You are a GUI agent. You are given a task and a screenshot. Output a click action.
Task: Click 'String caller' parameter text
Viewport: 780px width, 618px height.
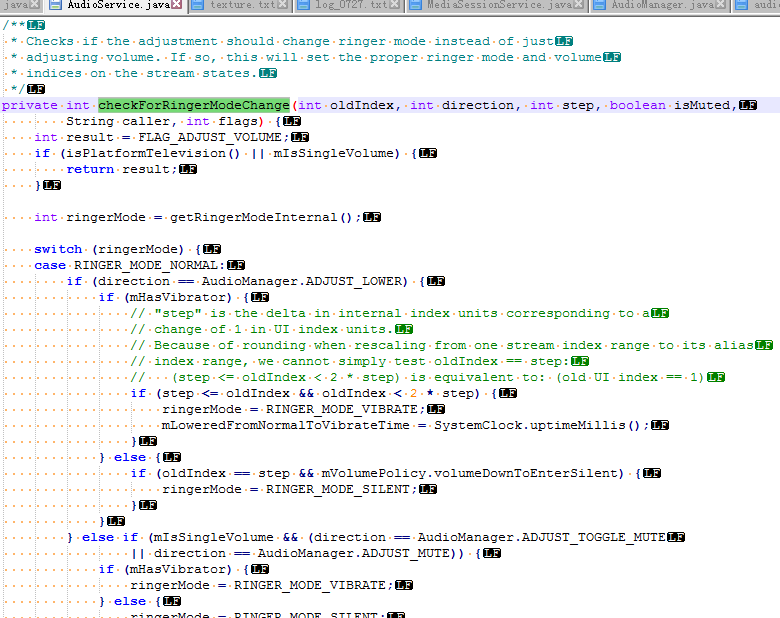coord(118,121)
